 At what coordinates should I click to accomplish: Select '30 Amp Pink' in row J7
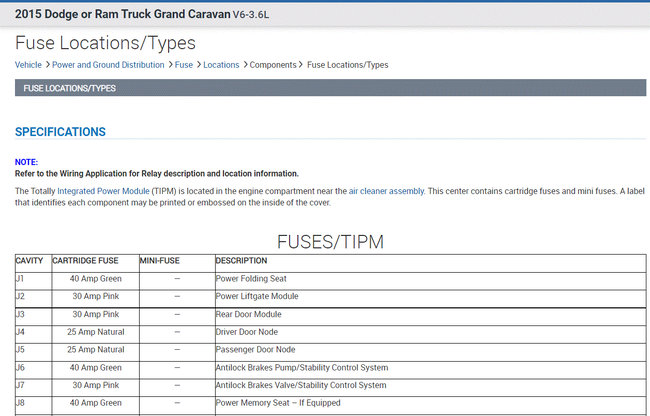click(96, 385)
